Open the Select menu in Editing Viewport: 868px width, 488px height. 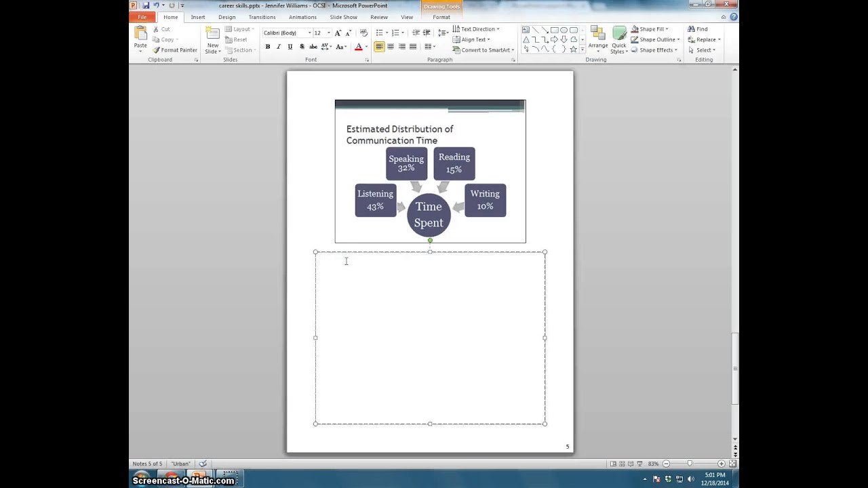pos(701,50)
